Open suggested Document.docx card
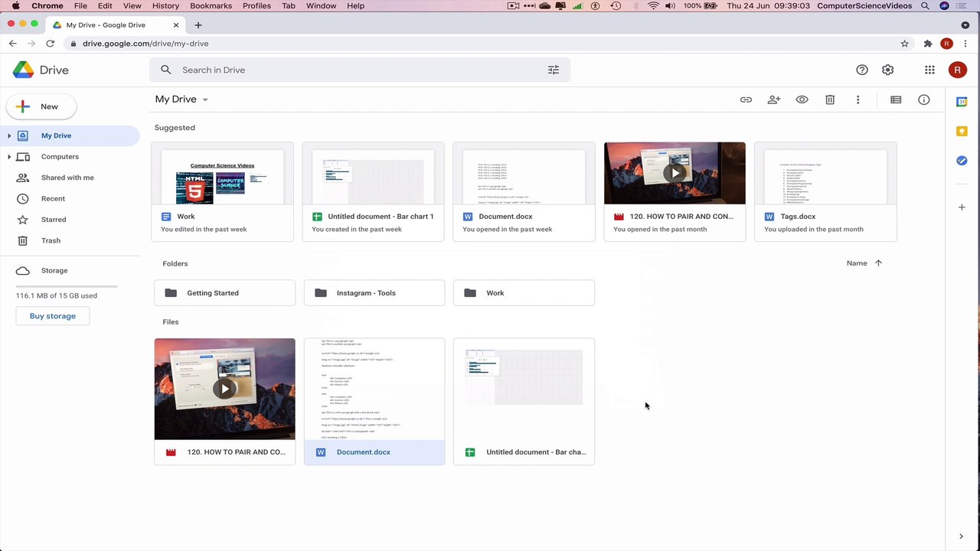 point(524,191)
